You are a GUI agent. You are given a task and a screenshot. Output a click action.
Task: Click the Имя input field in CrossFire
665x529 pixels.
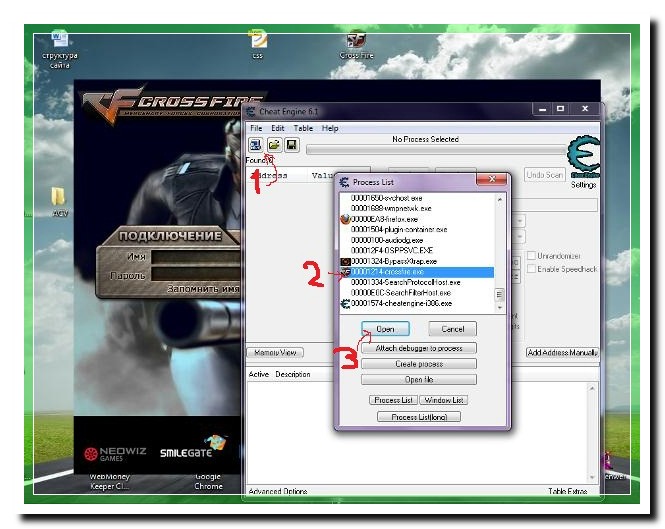coord(196,257)
